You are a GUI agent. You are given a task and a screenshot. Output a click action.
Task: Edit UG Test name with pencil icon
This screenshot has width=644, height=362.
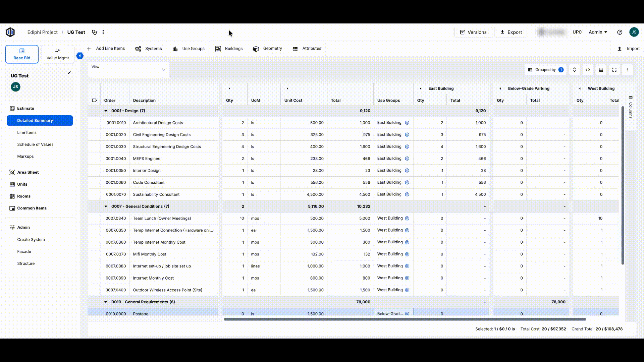[69, 72]
